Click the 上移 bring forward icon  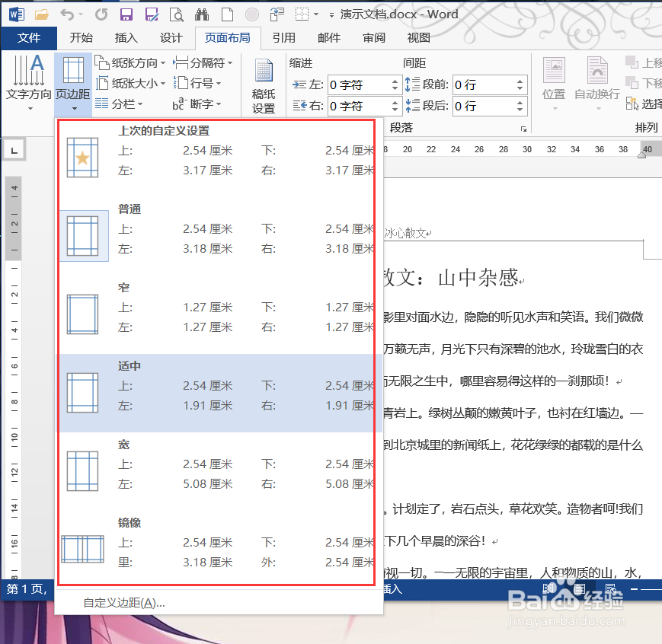[x=632, y=62]
